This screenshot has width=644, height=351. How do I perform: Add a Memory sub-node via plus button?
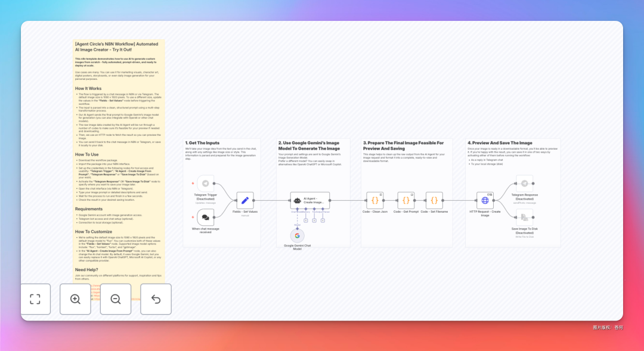[306, 220]
